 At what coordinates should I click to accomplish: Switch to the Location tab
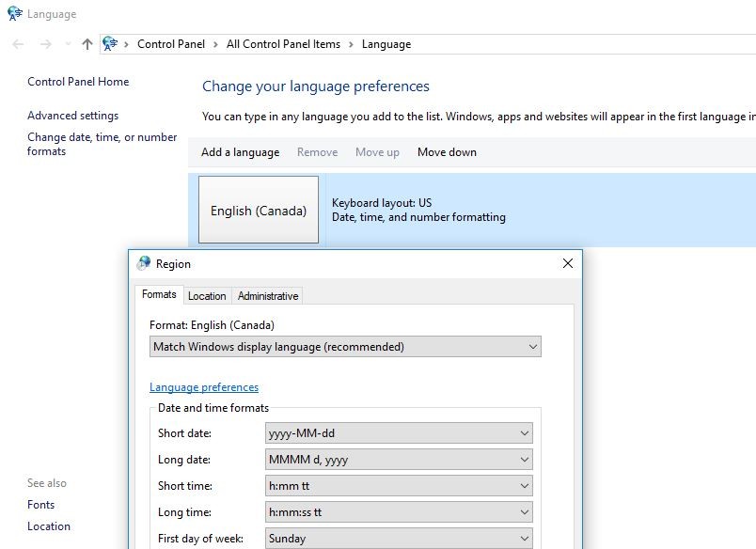coord(207,296)
